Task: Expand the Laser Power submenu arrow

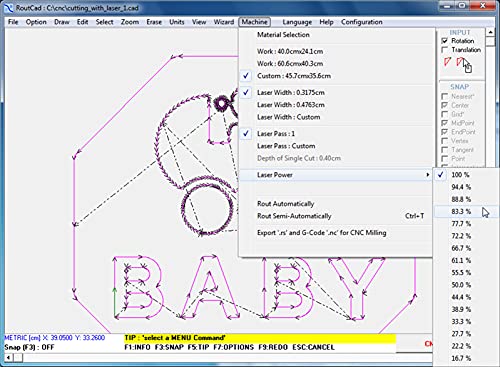Action: tap(428, 175)
